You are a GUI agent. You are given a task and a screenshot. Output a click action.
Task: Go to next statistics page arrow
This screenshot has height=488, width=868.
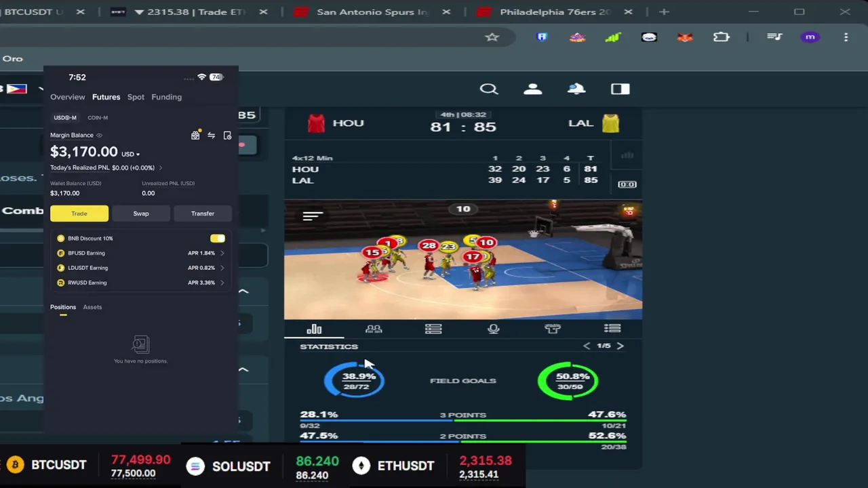pos(620,346)
